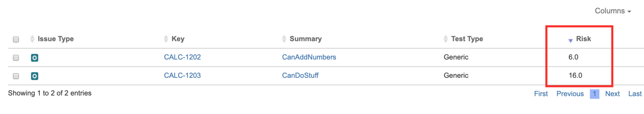Click the Last pagination link
644x114 pixels.
[x=635, y=94]
